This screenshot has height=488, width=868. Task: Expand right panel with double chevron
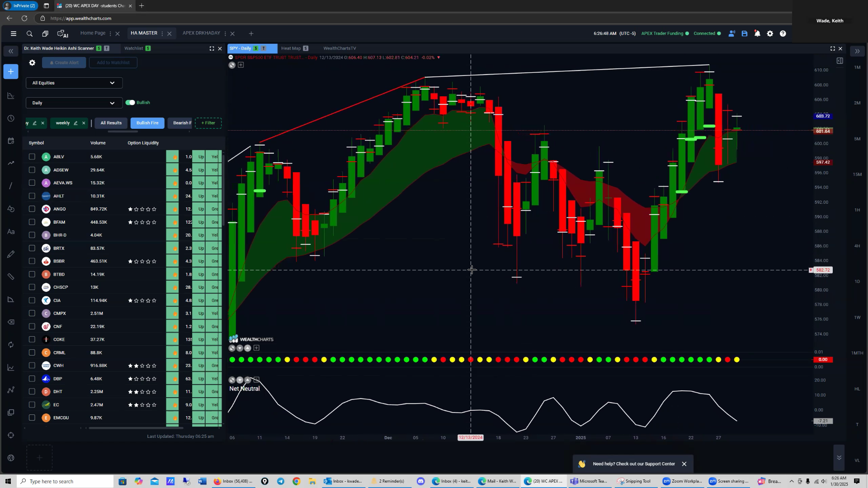[x=857, y=51]
